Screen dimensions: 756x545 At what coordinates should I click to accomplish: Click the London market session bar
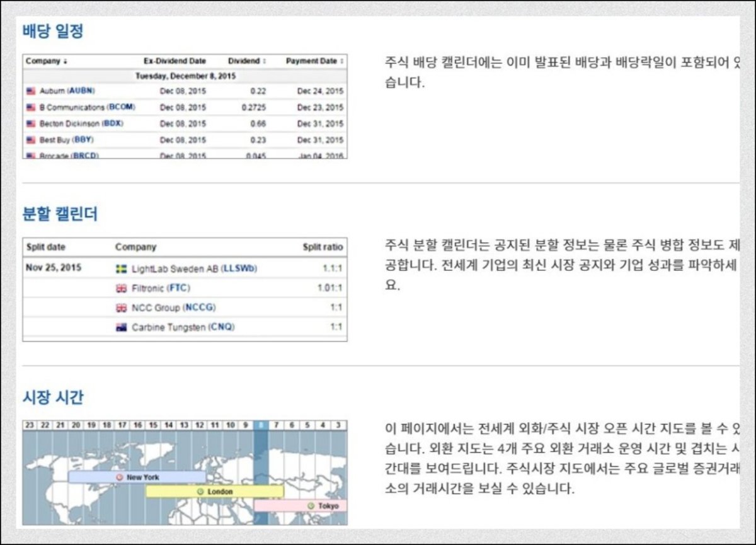[215, 491]
